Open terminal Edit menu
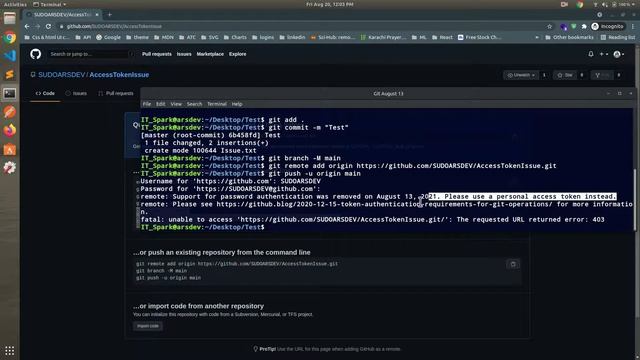Viewport: 640px width, 360px height. click(x=160, y=104)
